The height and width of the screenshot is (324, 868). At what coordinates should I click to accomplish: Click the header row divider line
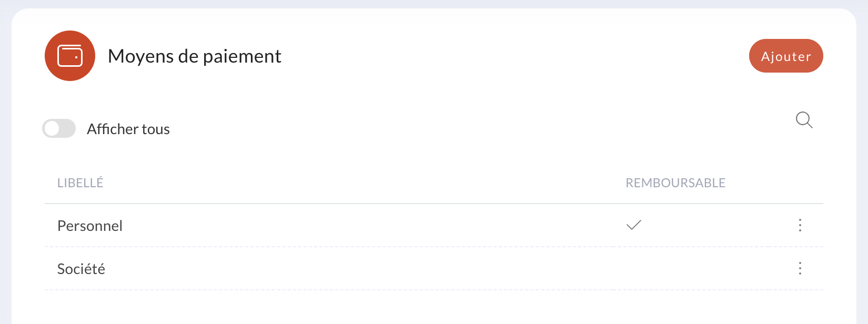click(434, 204)
